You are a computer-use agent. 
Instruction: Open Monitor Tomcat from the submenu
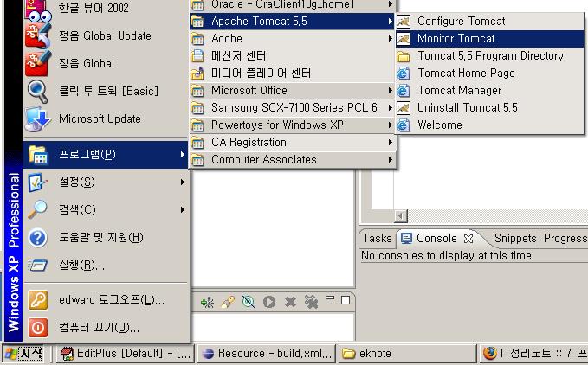490,39
